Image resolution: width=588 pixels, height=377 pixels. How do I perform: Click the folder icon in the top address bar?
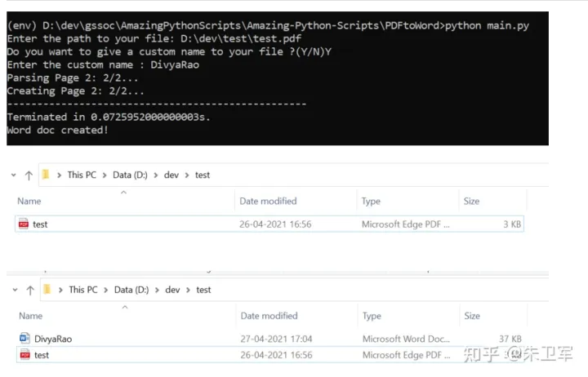[47, 175]
